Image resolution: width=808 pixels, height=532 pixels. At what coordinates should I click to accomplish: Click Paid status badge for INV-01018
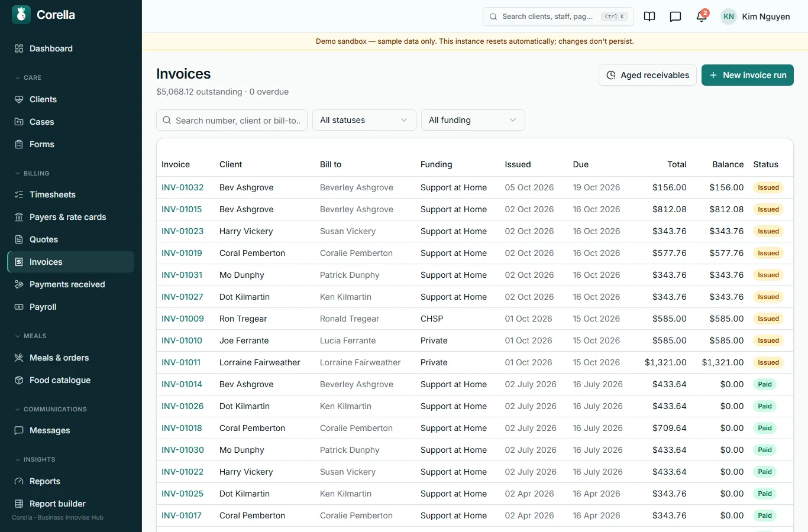point(765,428)
